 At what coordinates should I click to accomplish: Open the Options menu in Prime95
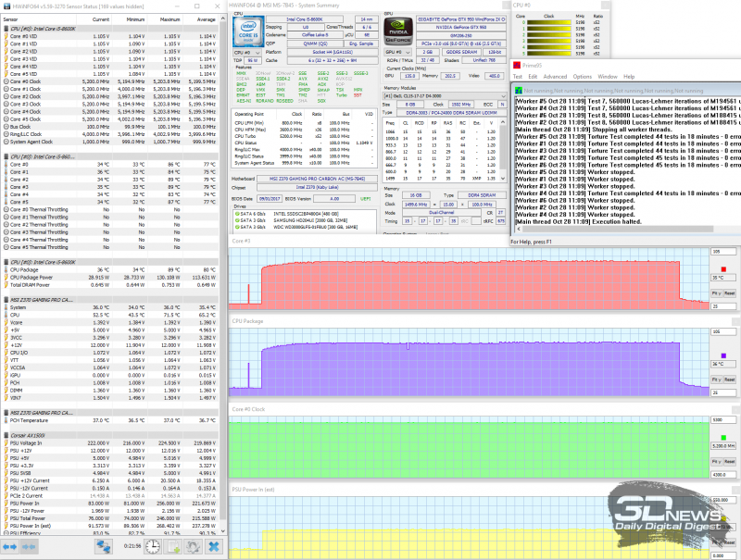click(583, 77)
